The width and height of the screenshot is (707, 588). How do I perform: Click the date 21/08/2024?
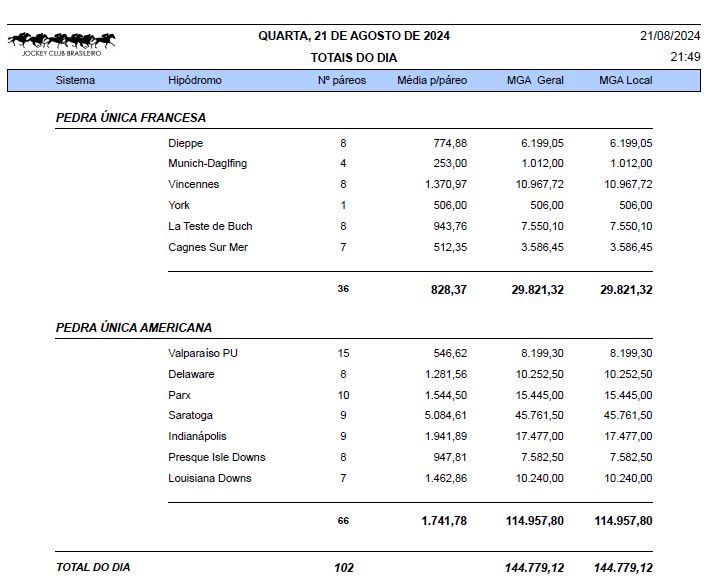(670, 36)
